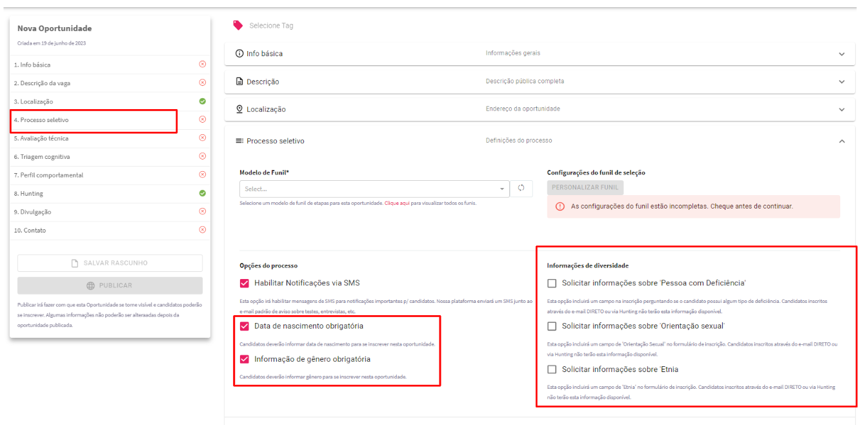Click green check icon beside Localização step

pos(203,101)
